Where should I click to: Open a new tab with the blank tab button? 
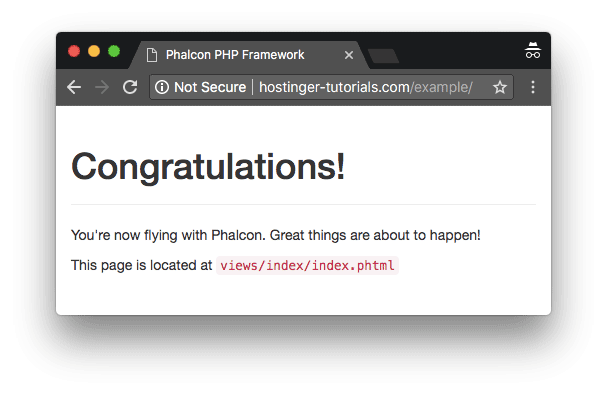coord(383,56)
